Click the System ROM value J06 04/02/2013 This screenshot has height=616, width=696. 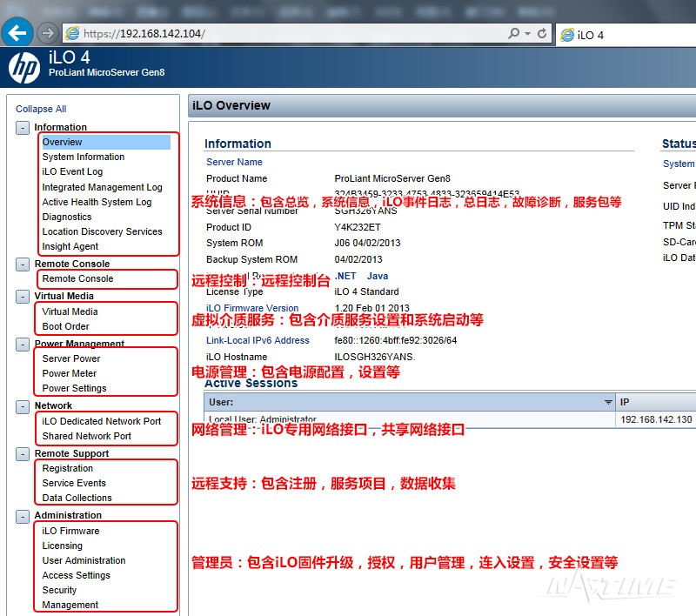(x=367, y=244)
